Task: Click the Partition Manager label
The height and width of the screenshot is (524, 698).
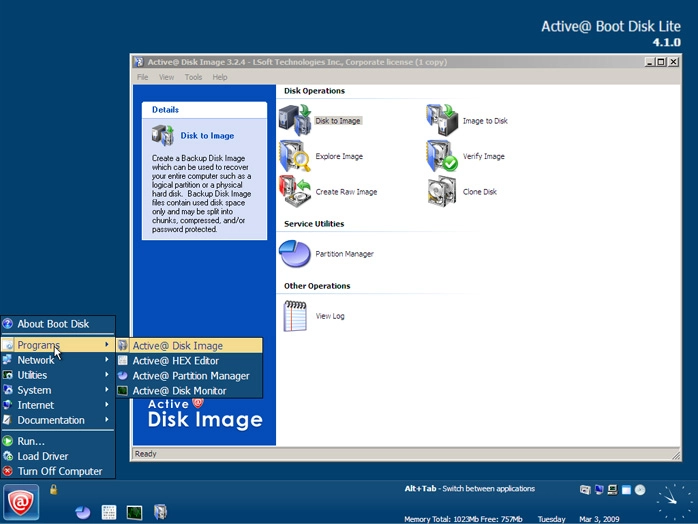Action: (345, 254)
